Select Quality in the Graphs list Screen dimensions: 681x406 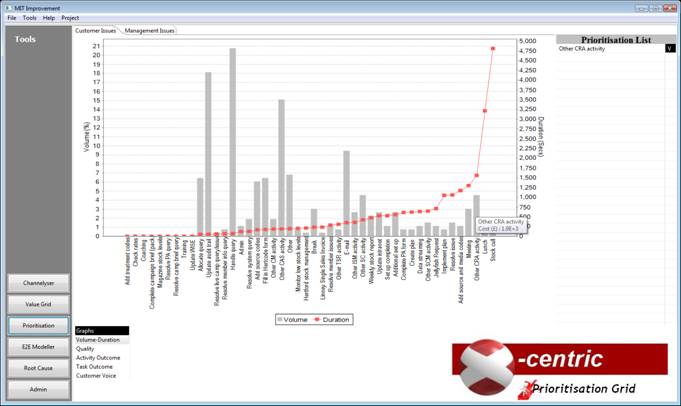coord(85,349)
